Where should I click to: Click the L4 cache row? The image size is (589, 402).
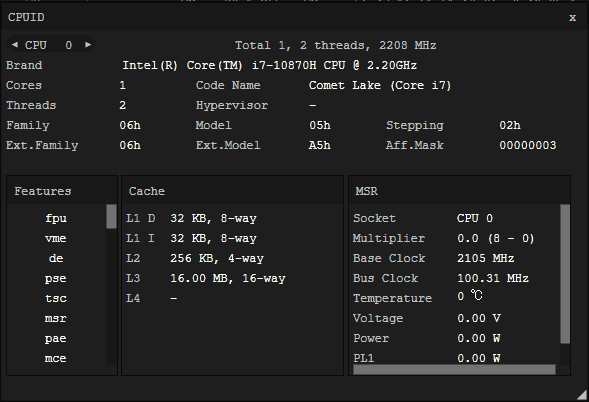151,298
